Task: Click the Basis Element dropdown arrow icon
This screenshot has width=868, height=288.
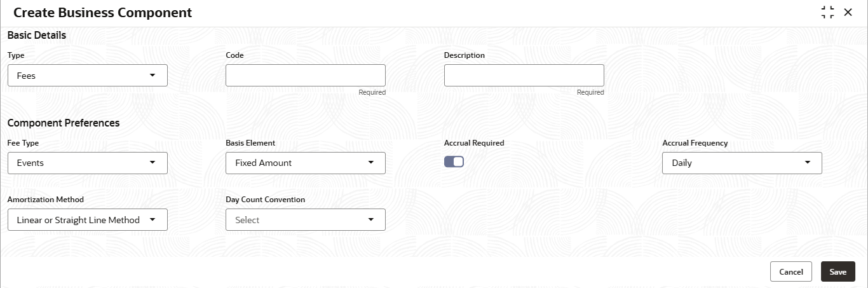Action: pyautogui.click(x=370, y=163)
